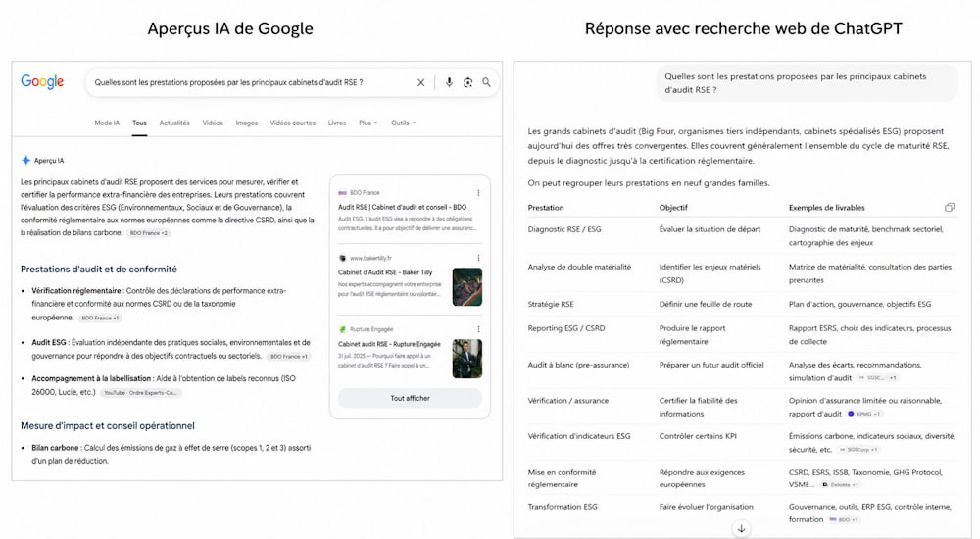
Task: Open the Vidéos courtes tab
Action: click(x=292, y=123)
